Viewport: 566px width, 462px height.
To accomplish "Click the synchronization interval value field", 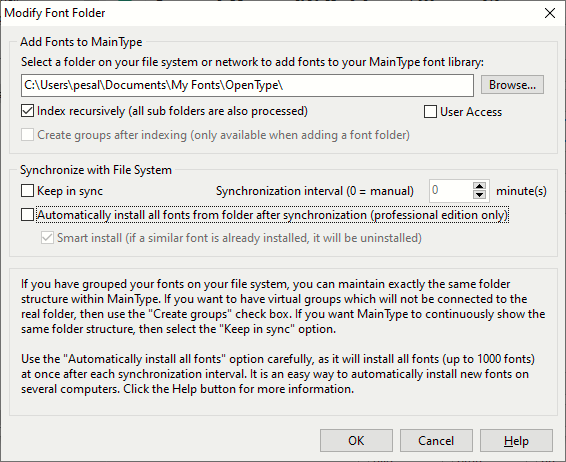I will pos(451,191).
